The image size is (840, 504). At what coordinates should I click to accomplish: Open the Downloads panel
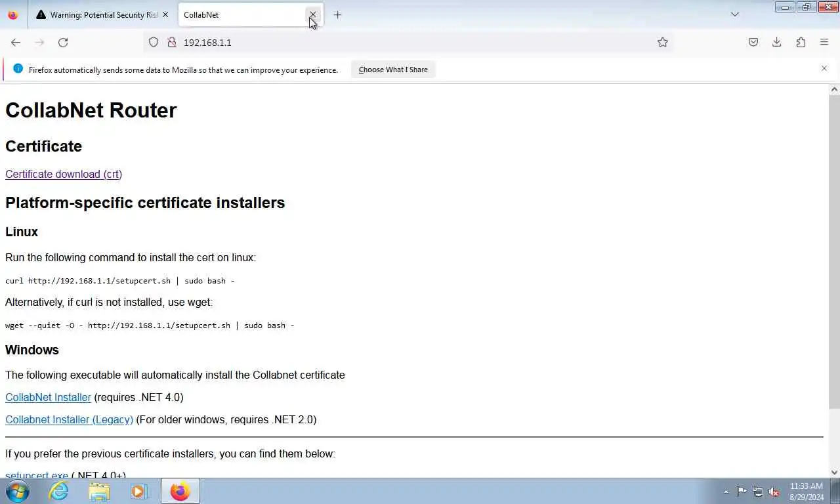click(777, 42)
